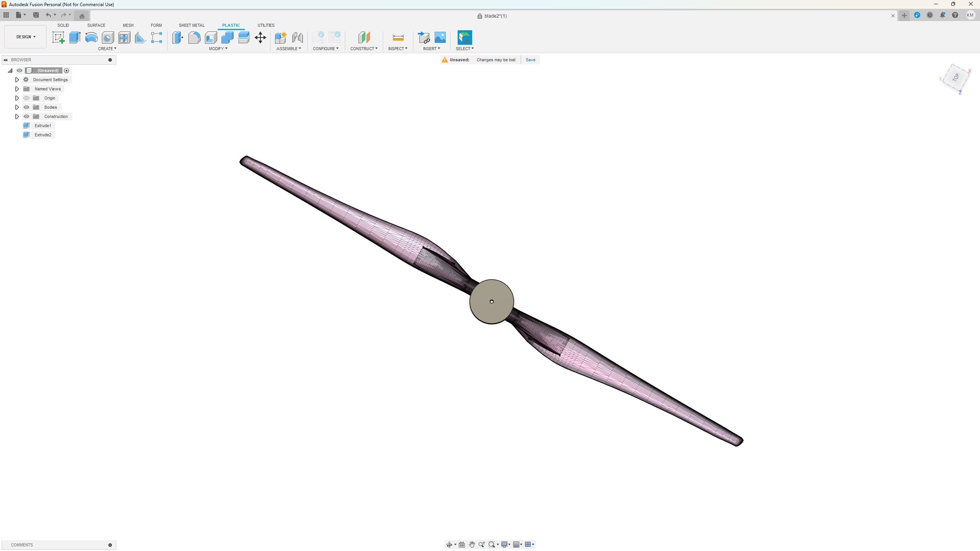Redo the last undone action
The image size is (980, 551).
pos(64,15)
